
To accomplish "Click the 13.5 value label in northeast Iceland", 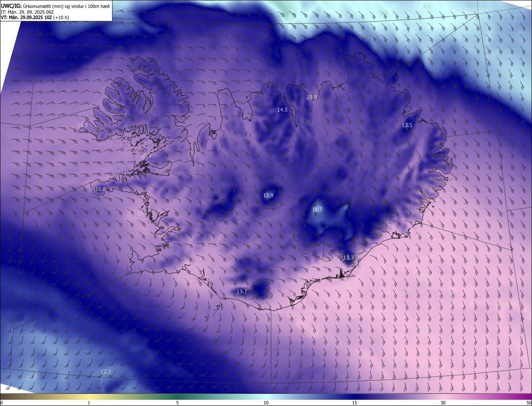I will [x=407, y=125].
